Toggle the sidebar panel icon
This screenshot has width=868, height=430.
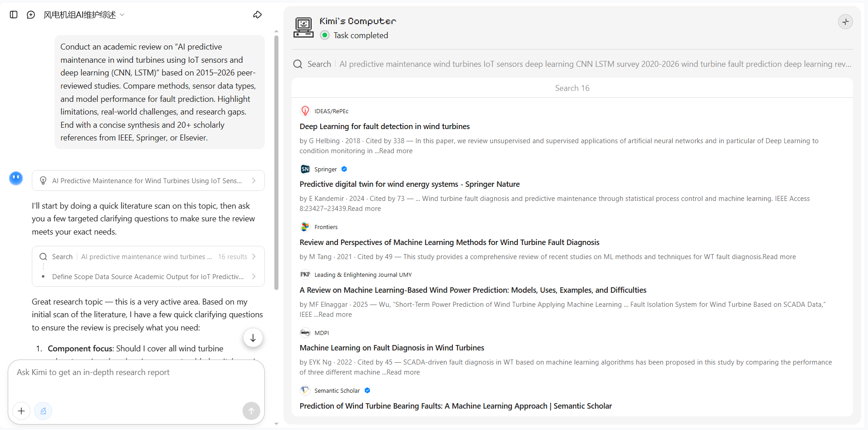pos(14,15)
